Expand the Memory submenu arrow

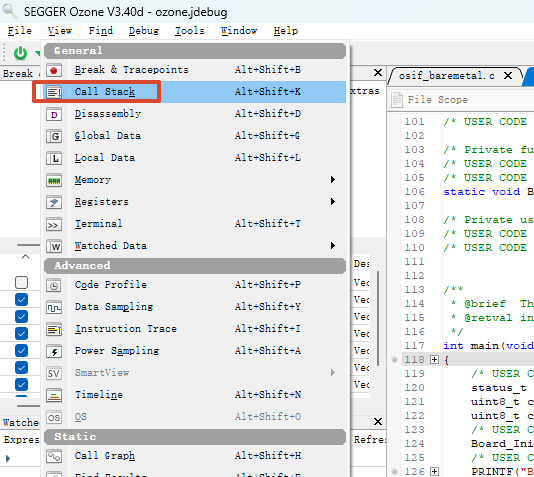333,180
